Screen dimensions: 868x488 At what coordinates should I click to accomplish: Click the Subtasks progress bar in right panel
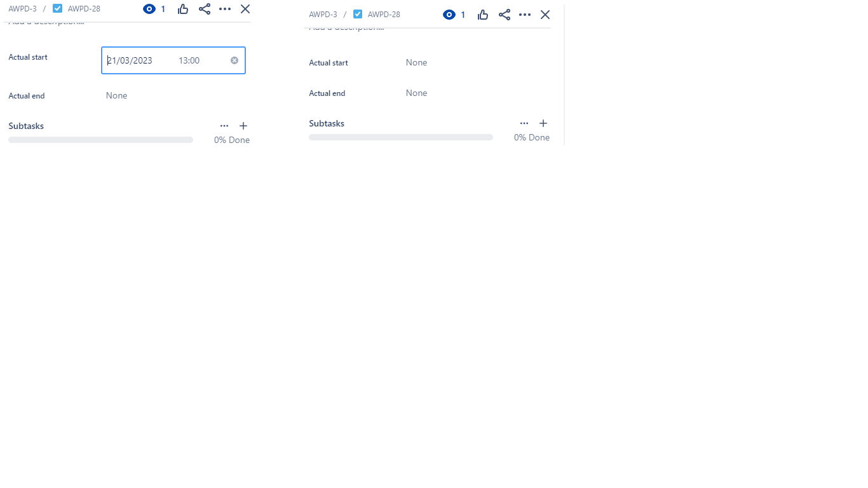tap(401, 137)
